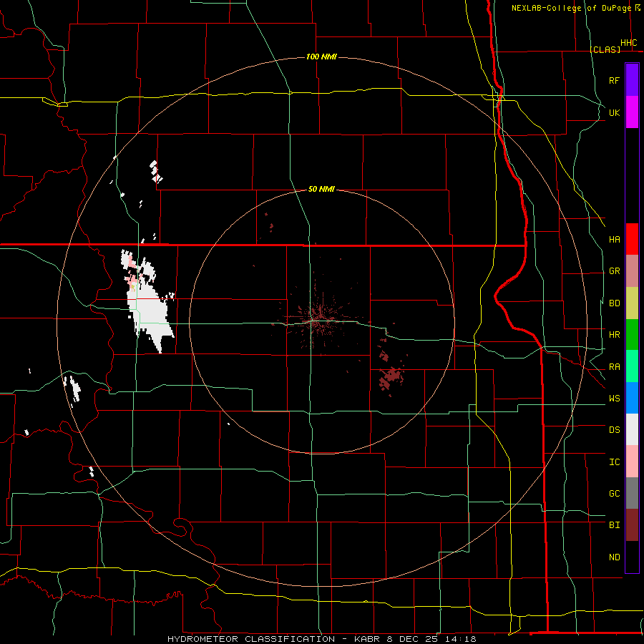The image size is (644, 644).
Task: Click the 100 NMI range ring label
Action: [x=321, y=57]
